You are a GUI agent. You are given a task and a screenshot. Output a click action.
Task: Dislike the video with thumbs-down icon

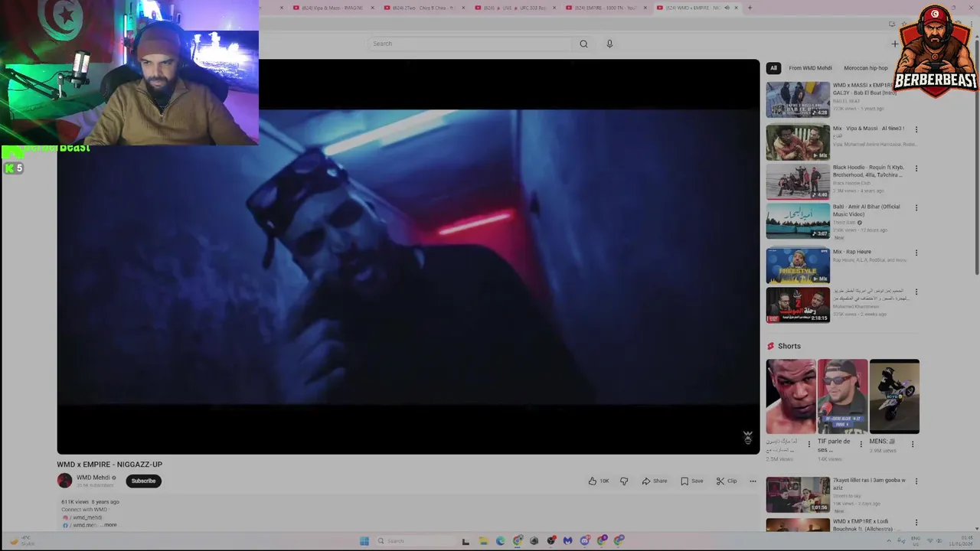[x=624, y=481]
